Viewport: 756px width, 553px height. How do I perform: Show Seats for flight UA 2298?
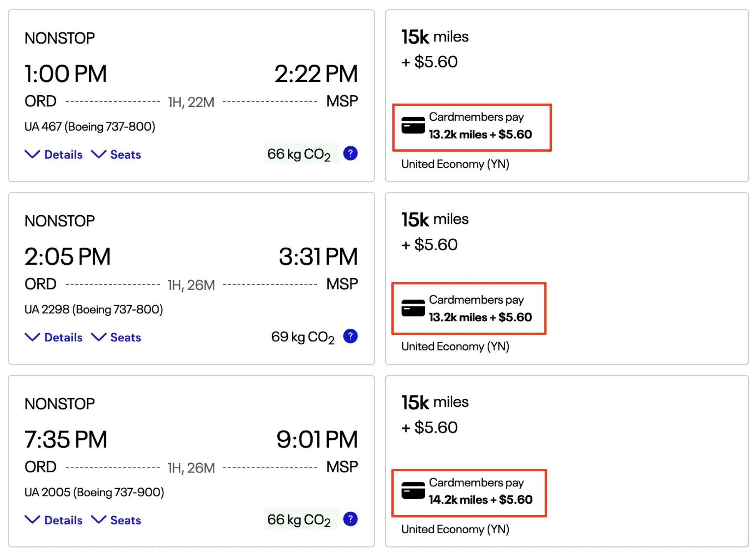tap(116, 337)
